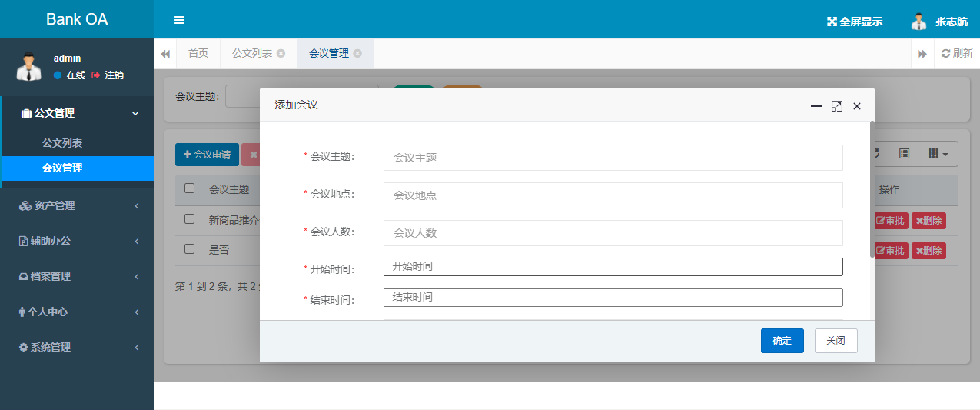Click the dialog's vertical scrollbar
The height and width of the screenshot is (410, 980).
click(872, 188)
